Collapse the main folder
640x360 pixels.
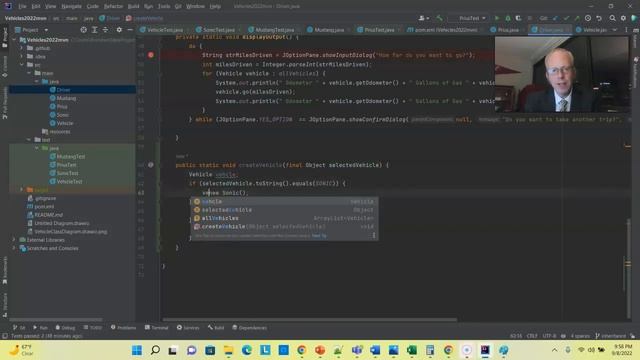(x=29, y=73)
